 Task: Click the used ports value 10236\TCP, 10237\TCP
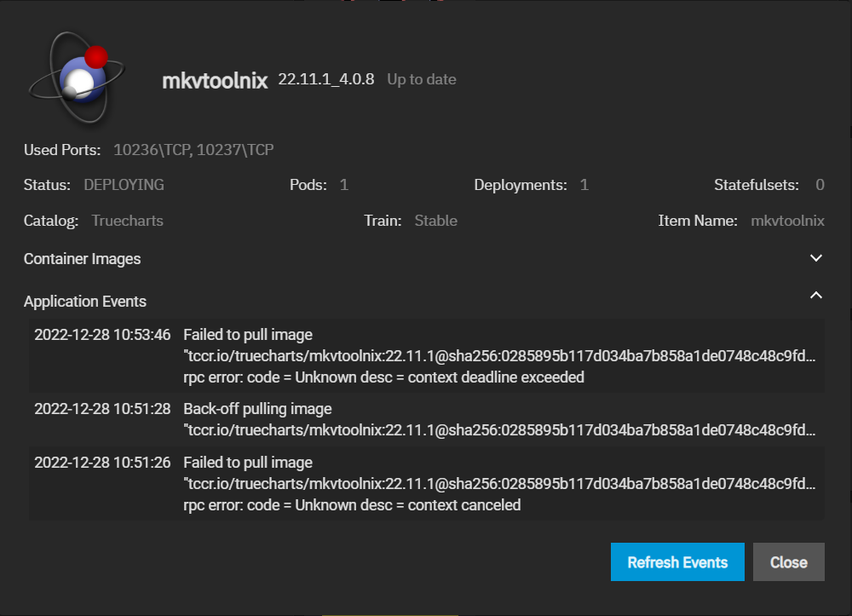pos(193,150)
